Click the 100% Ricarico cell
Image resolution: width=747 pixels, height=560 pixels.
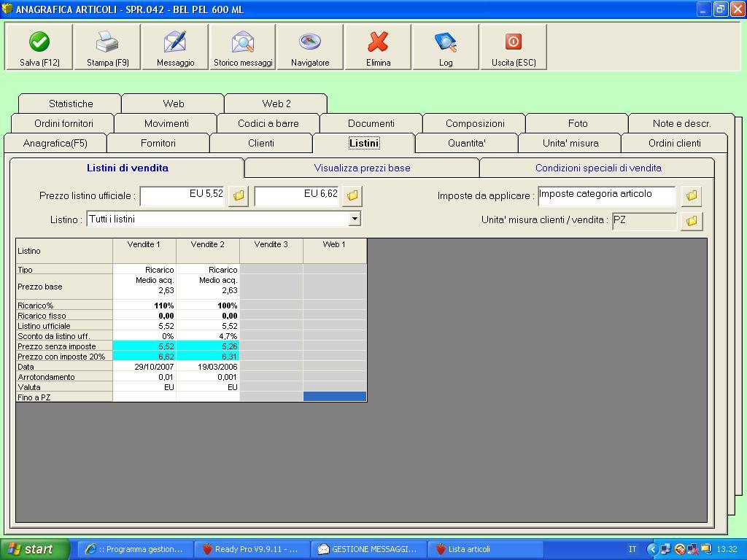(x=208, y=306)
